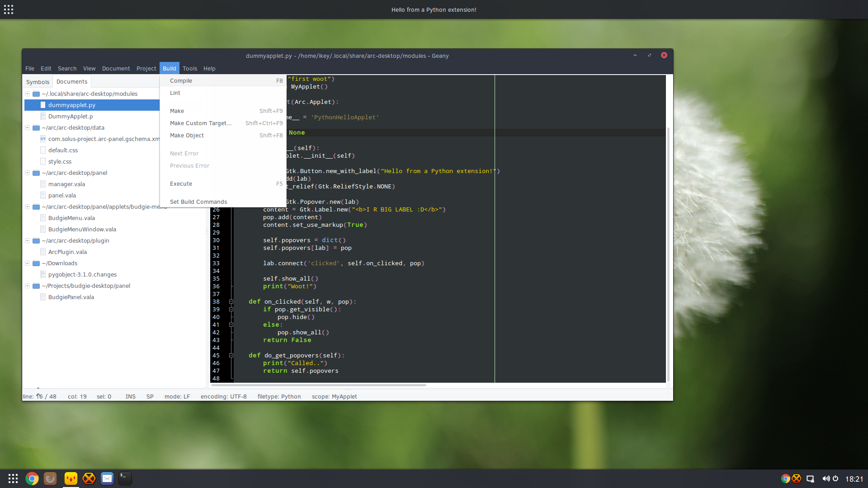Open the mail client taskbar icon

coord(107,479)
